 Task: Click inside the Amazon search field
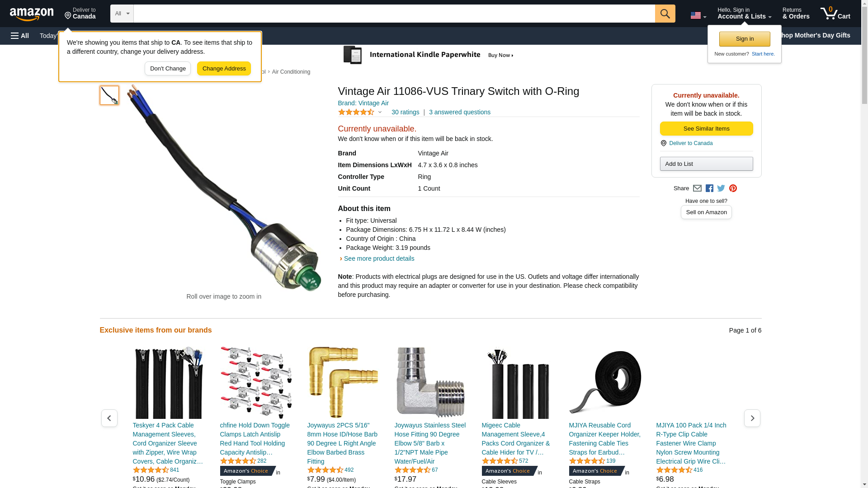click(394, 14)
